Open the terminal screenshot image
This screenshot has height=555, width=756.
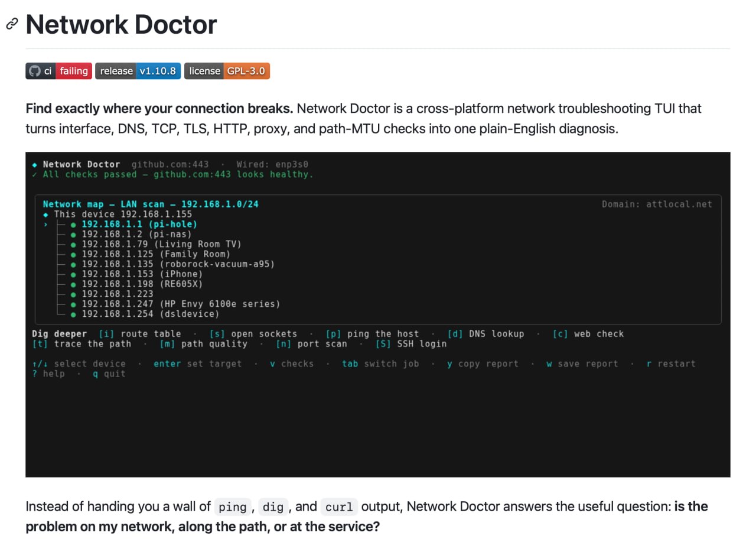click(378, 314)
